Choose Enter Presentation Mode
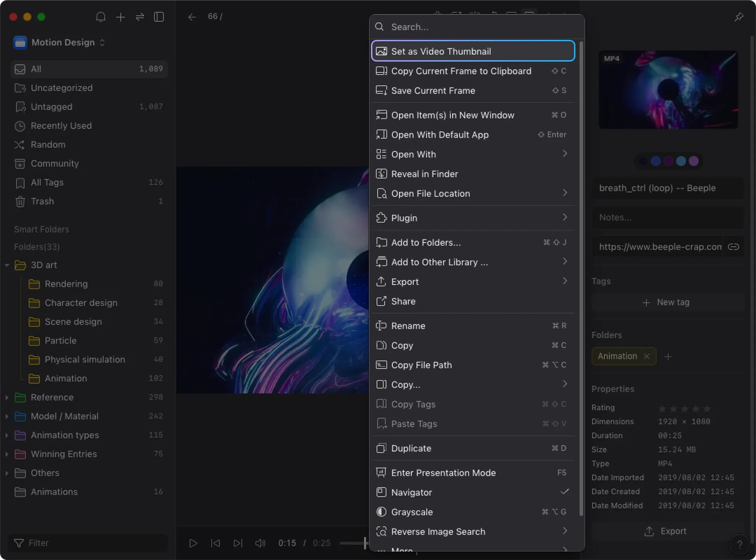Screen dimensions: 756x560 point(473,473)
